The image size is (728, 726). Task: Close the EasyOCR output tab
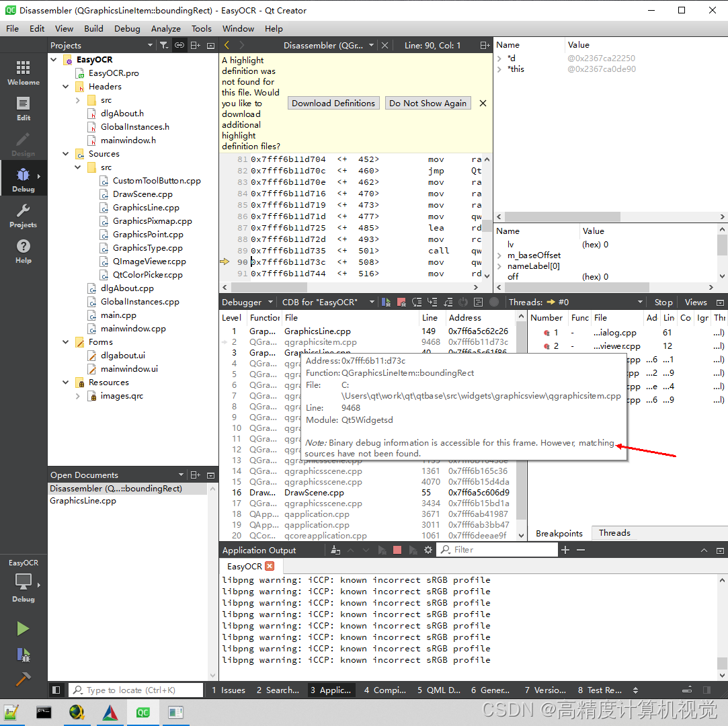pos(270,566)
